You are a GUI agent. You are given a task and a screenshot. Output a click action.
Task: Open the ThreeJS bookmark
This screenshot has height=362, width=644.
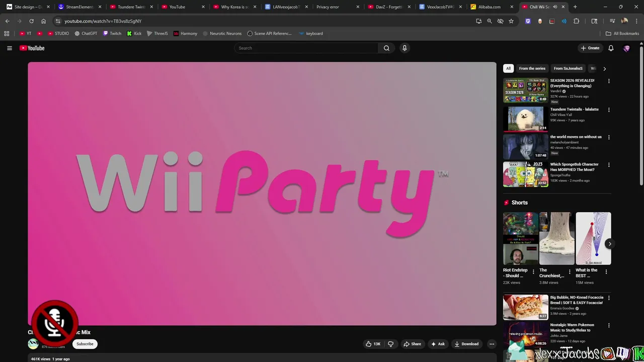click(x=157, y=34)
